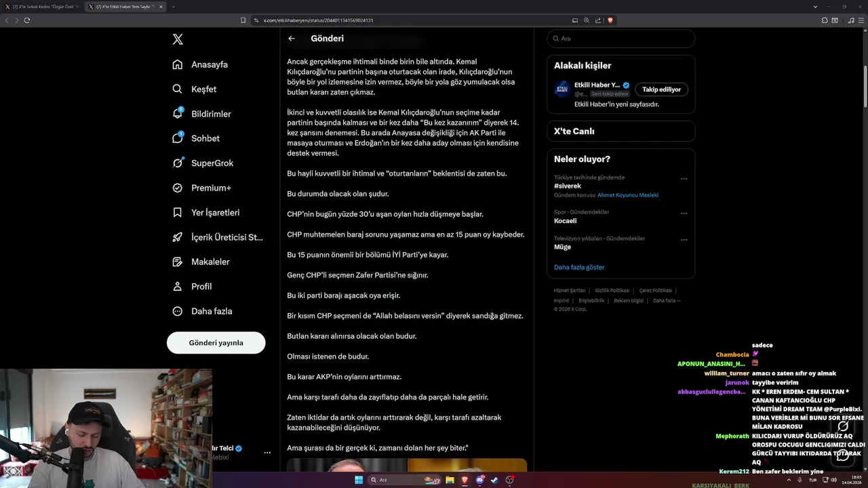Open Discord from taskbar
The image size is (868, 488).
pos(480,480)
